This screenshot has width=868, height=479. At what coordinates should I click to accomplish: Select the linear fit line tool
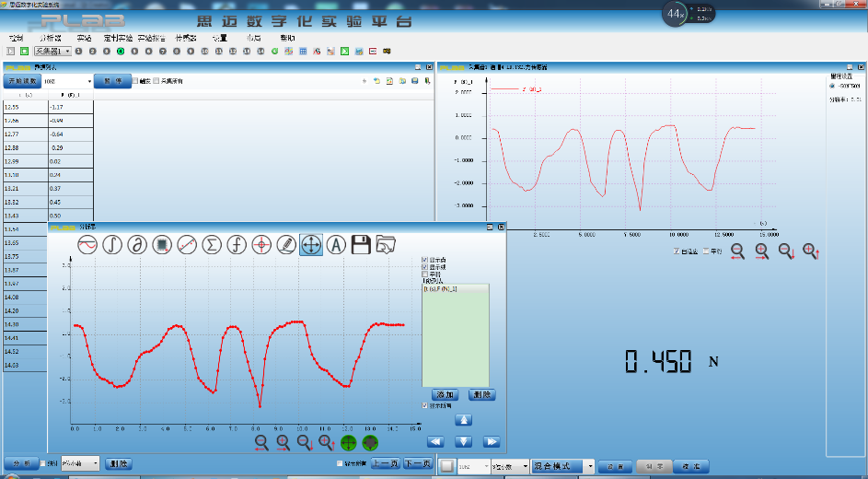point(187,244)
